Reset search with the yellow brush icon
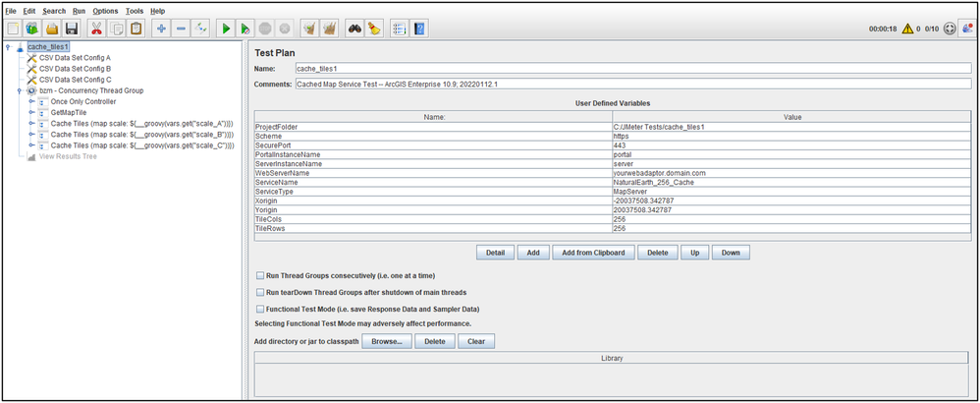The image size is (980, 403). 375,29
